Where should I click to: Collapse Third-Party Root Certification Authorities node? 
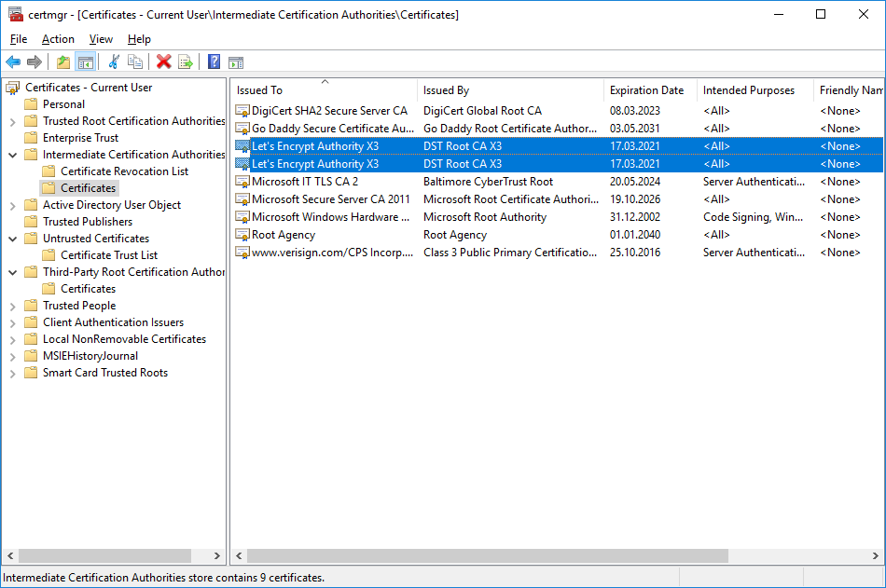[x=13, y=272]
